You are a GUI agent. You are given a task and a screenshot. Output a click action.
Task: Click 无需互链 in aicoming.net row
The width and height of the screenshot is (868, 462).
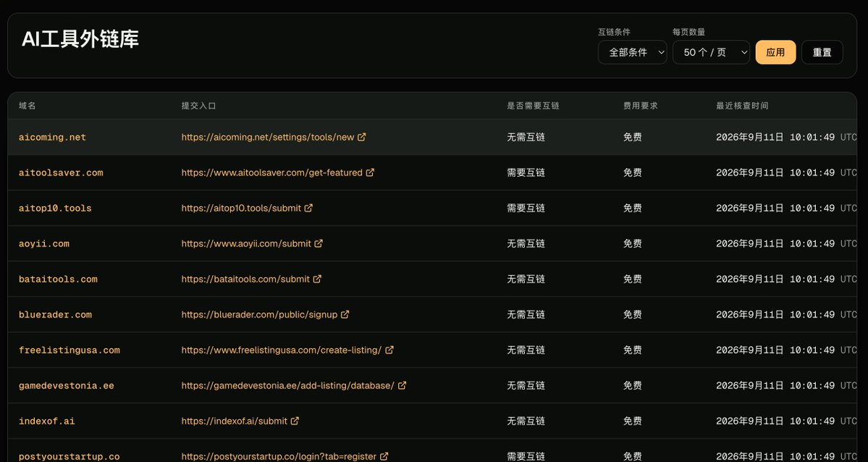pos(526,137)
